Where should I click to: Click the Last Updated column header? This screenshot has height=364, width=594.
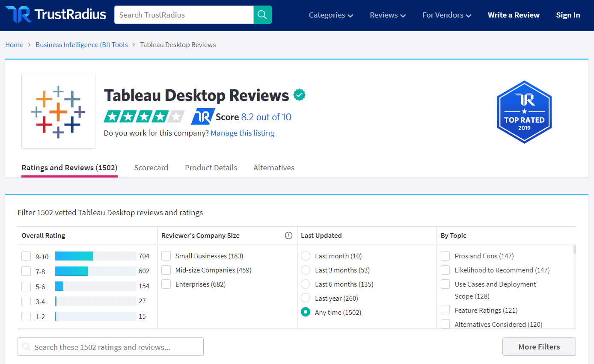pos(321,235)
